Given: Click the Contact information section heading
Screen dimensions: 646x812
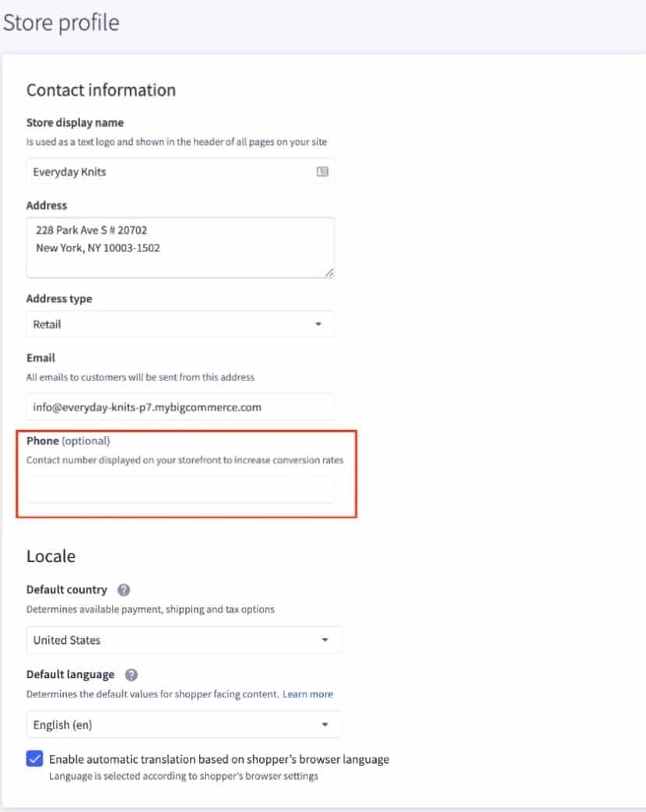Looking at the screenshot, I should click(x=100, y=90).
